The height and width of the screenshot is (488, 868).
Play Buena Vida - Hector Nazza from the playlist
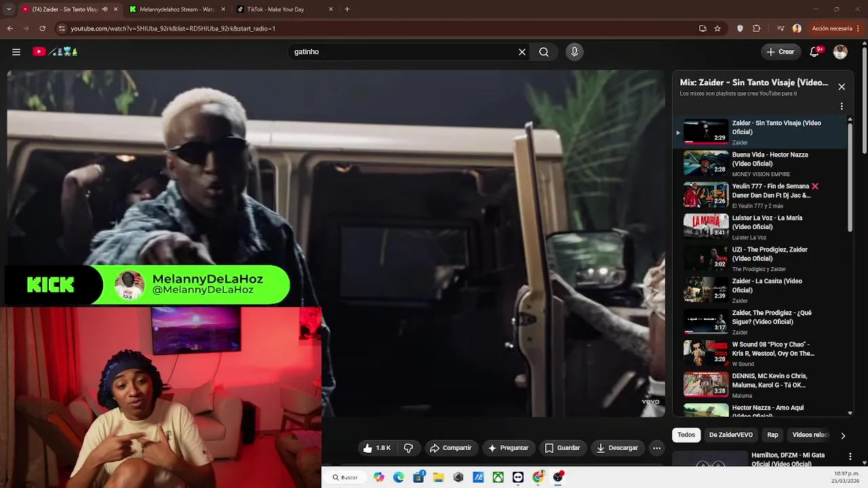click(x=759, y=163)
